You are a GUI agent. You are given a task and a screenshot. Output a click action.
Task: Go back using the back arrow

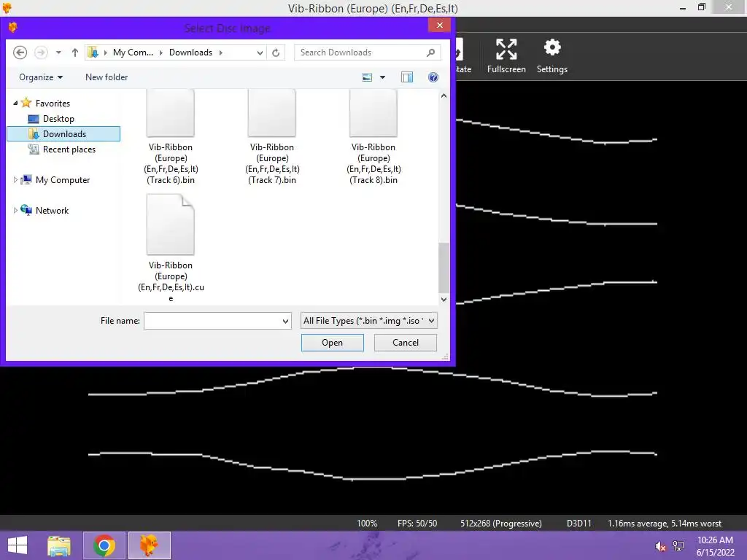(x=20, y=52)
